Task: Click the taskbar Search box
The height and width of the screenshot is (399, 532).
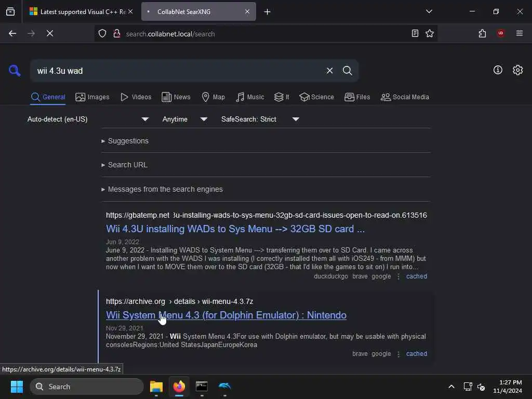Action: [x=87, y=387]
